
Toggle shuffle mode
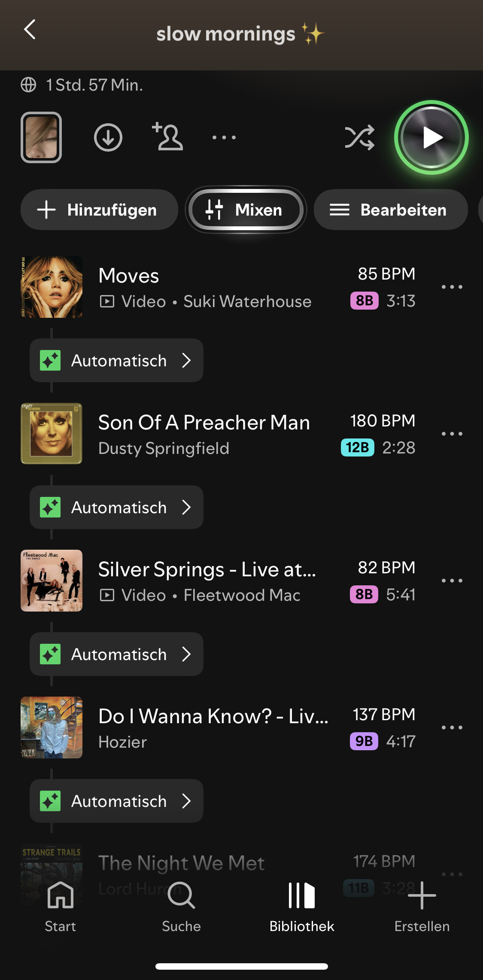point(359,138)
